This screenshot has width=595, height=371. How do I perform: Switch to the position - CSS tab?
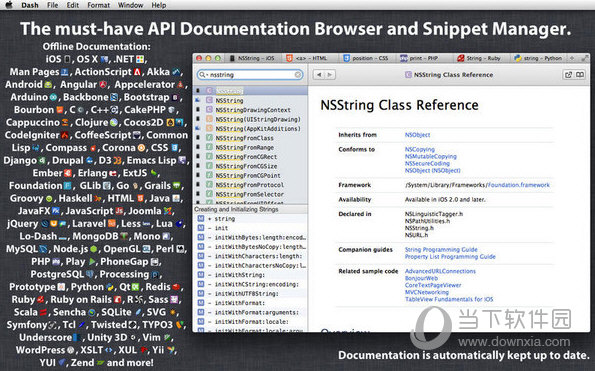(x=366, y=58)
